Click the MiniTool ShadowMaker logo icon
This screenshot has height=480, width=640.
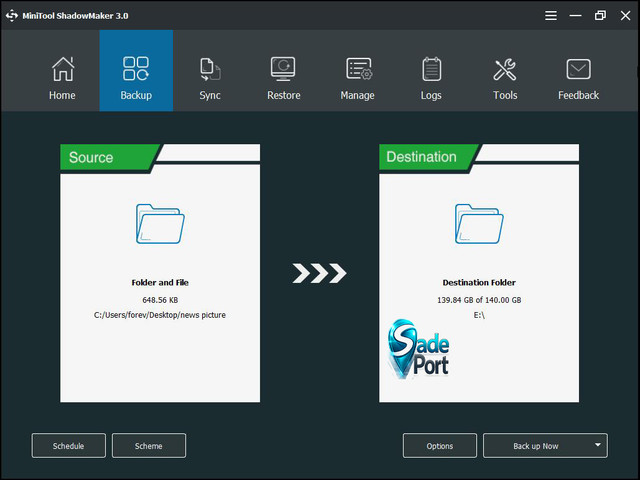12,16
